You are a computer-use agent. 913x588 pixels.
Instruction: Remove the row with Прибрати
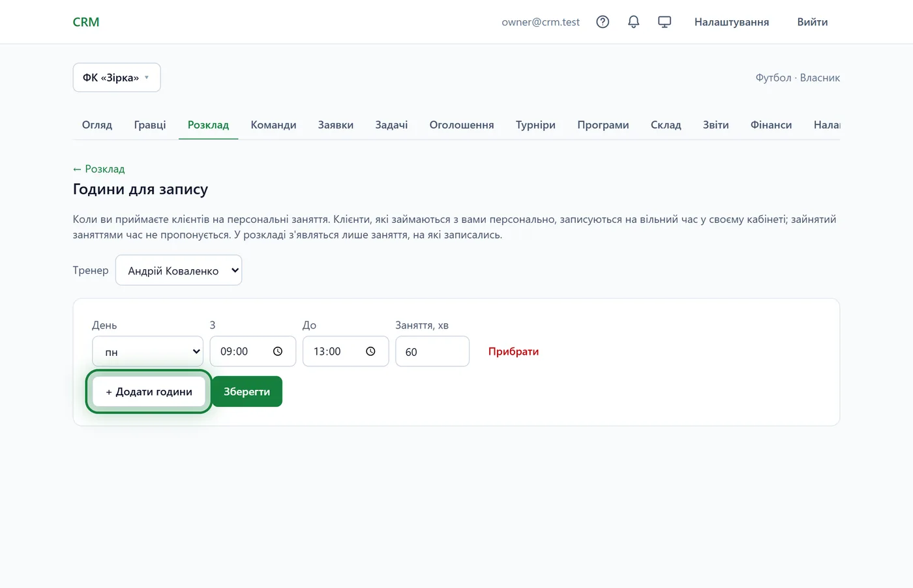pyautogui.click(x=513, y=351)
